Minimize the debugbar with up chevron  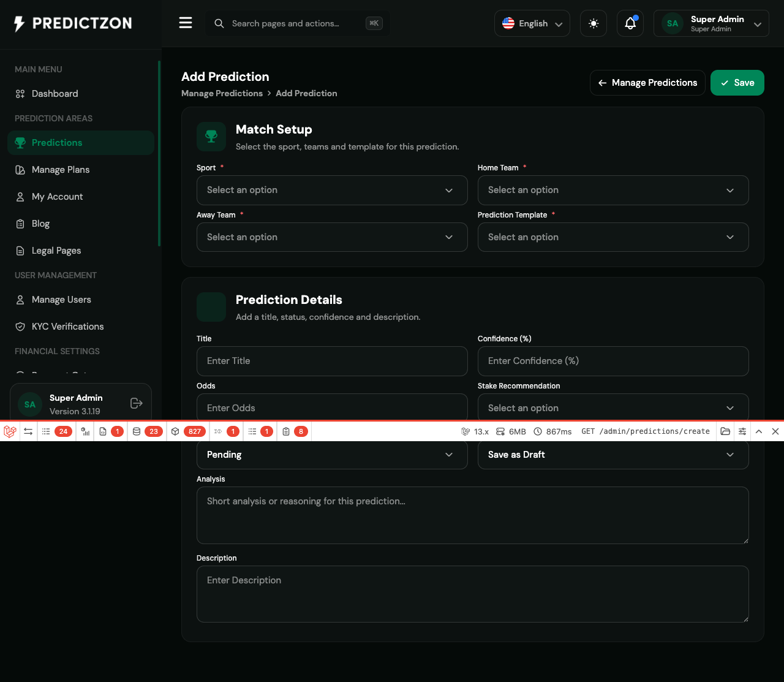point(759,431)
